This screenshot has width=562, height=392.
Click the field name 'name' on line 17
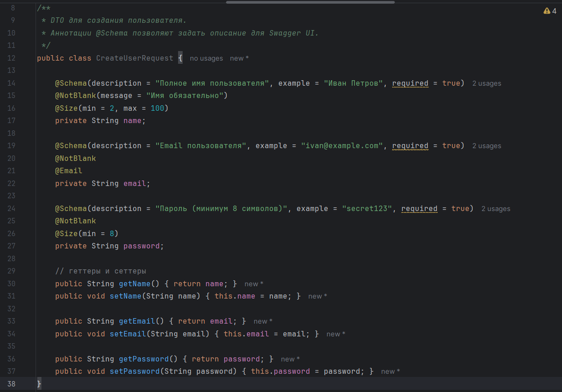pos(133,121)
